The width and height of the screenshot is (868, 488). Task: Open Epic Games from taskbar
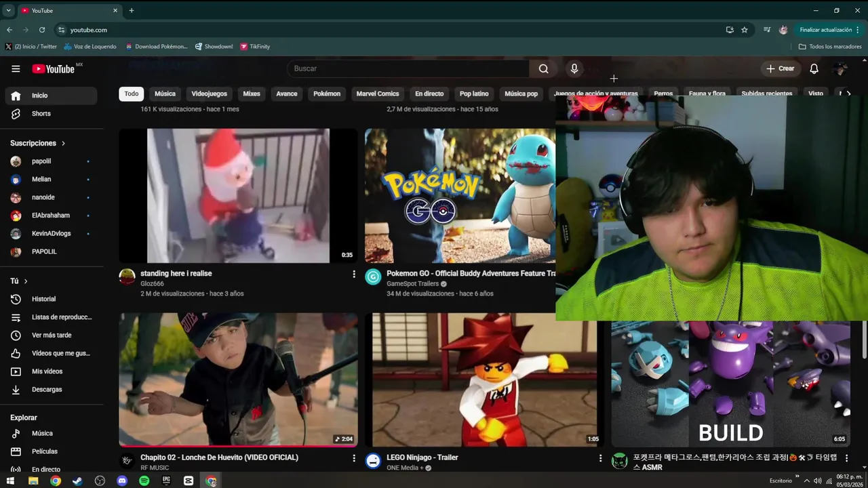point(166,481)
